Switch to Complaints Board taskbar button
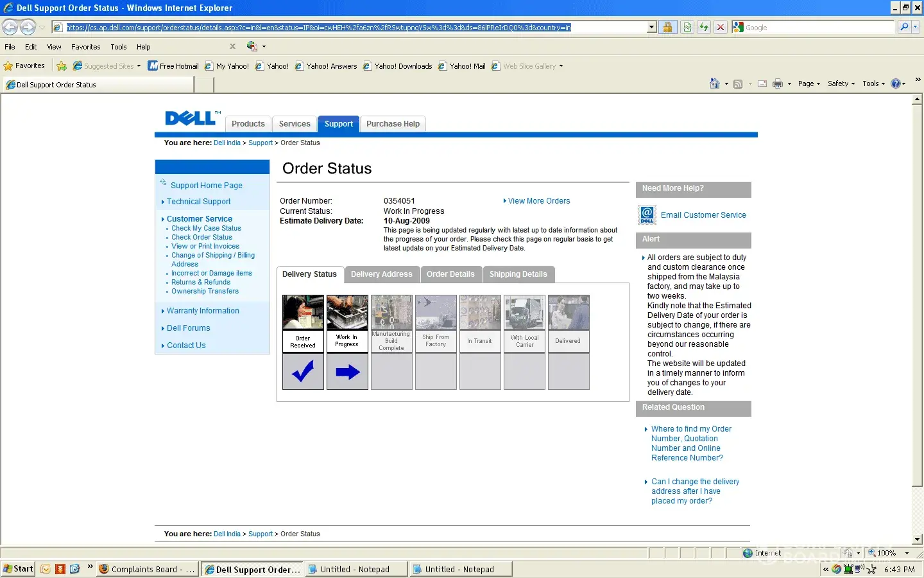The height and width of the screenshot is (578, 924). [148, 569]
